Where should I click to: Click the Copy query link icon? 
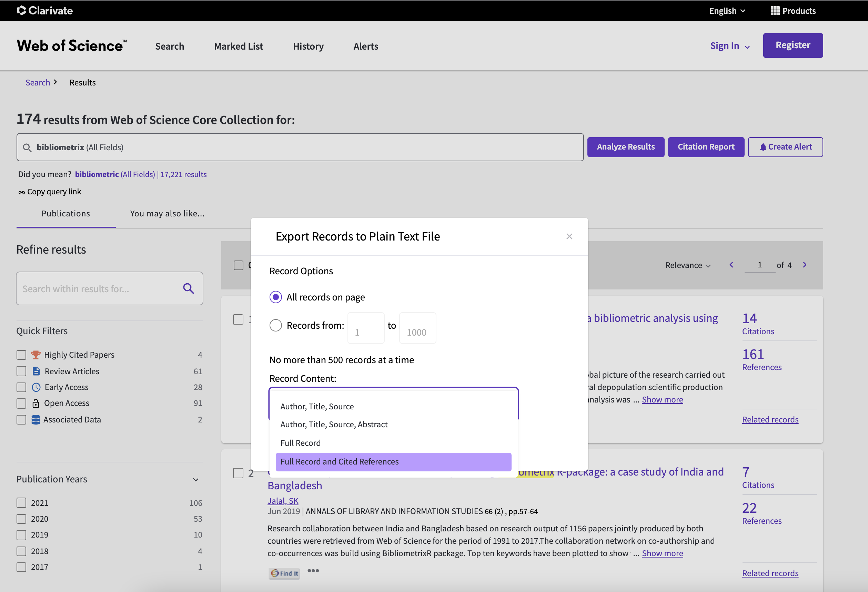(x=22, y=192)
